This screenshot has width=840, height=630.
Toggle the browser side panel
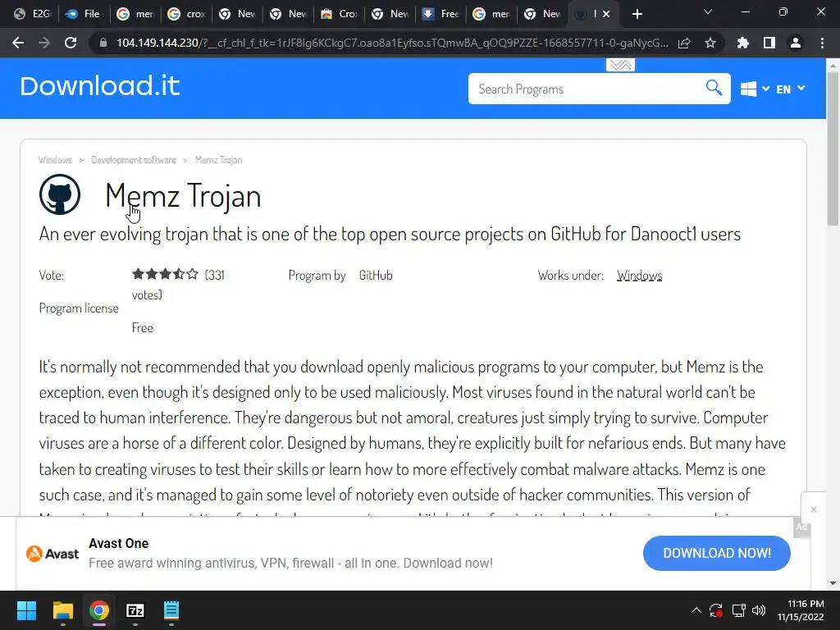point(769,43)
